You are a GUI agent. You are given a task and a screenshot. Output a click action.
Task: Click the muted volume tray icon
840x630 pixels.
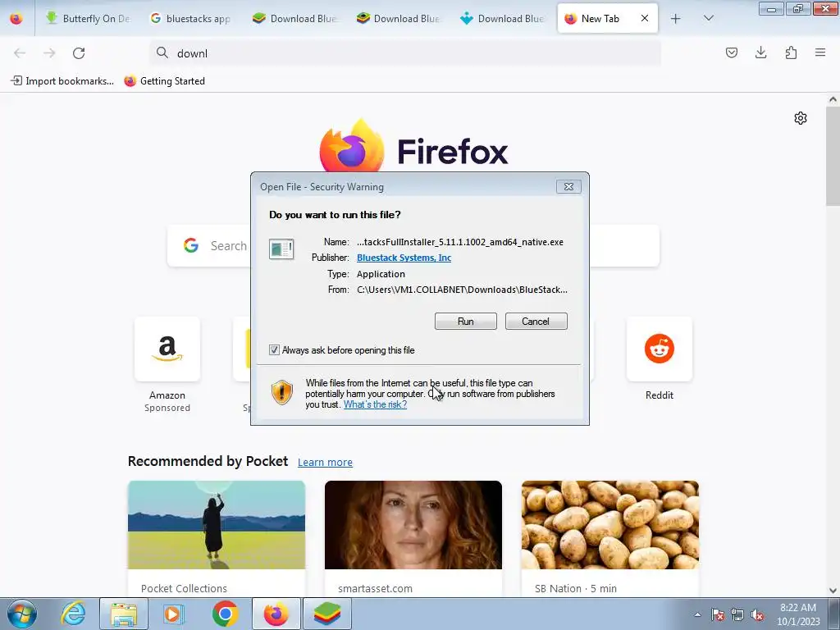point(757,614)
